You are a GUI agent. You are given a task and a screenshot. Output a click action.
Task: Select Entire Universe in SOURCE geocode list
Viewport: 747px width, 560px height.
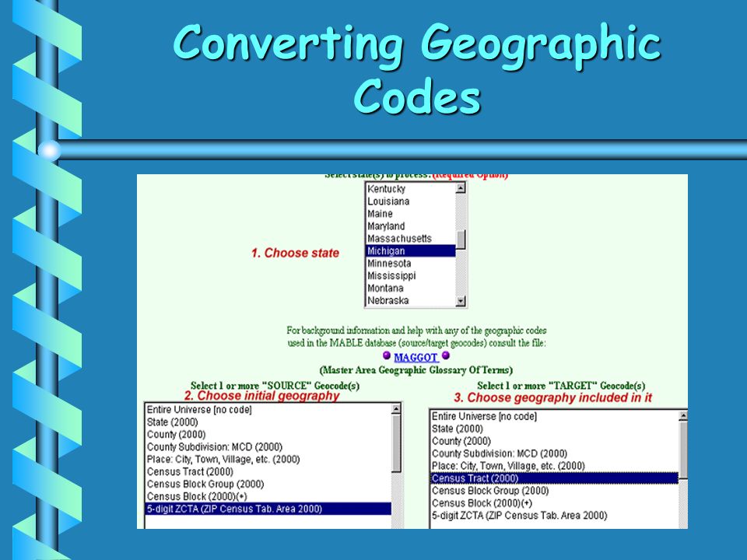coord(268,410)
